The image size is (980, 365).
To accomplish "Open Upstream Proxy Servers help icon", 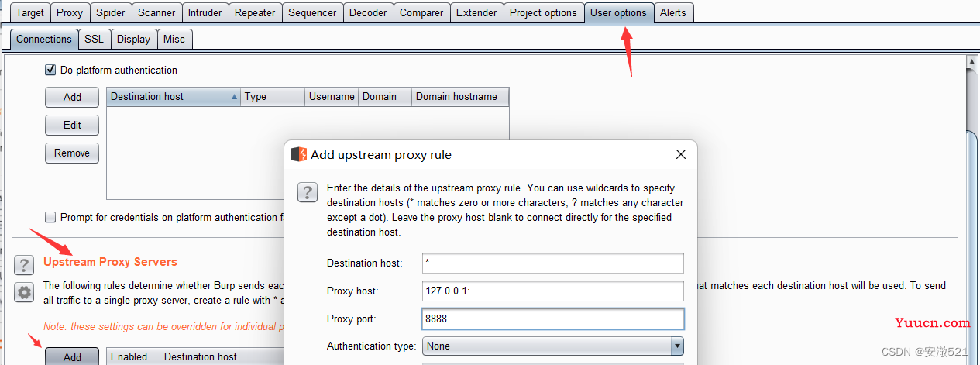I will tap(25, 265).
